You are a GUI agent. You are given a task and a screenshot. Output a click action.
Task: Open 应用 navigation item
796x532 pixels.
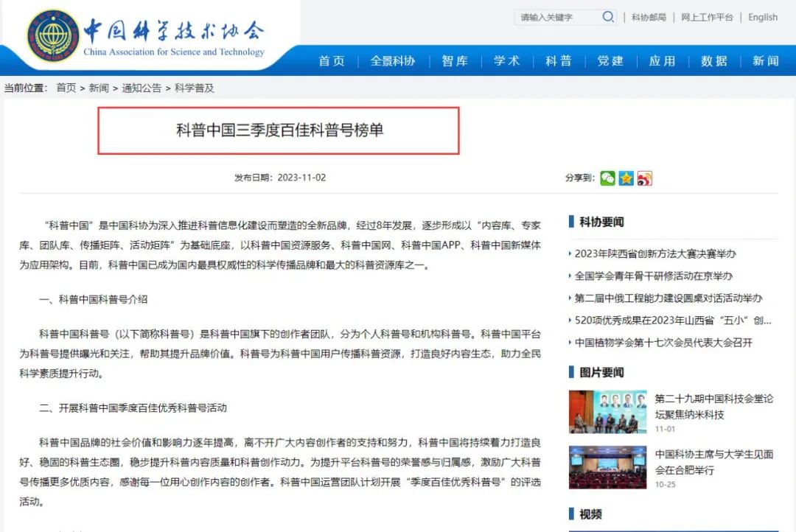click(662, 61)
